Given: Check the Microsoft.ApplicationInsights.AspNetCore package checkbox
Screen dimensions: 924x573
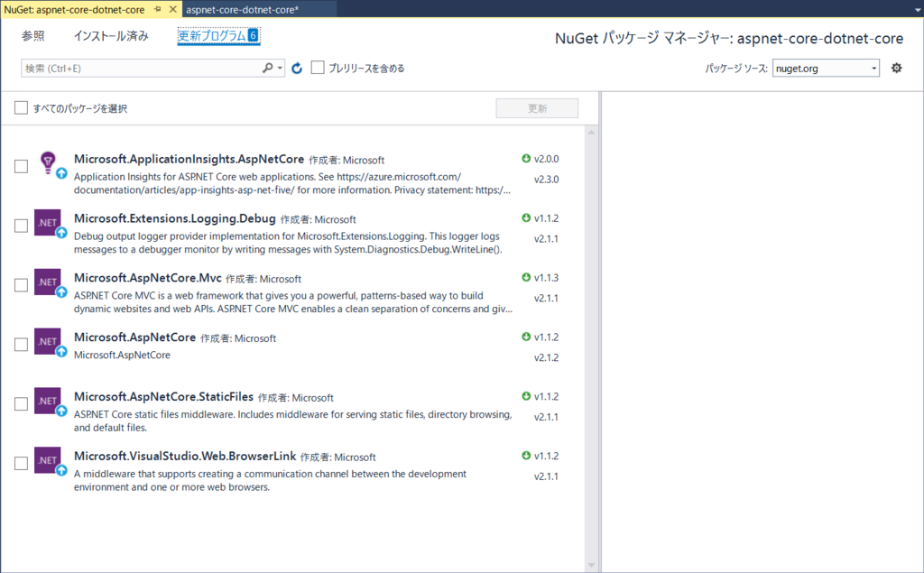Looking at the screenshot, I should click(x=22, y=166).
